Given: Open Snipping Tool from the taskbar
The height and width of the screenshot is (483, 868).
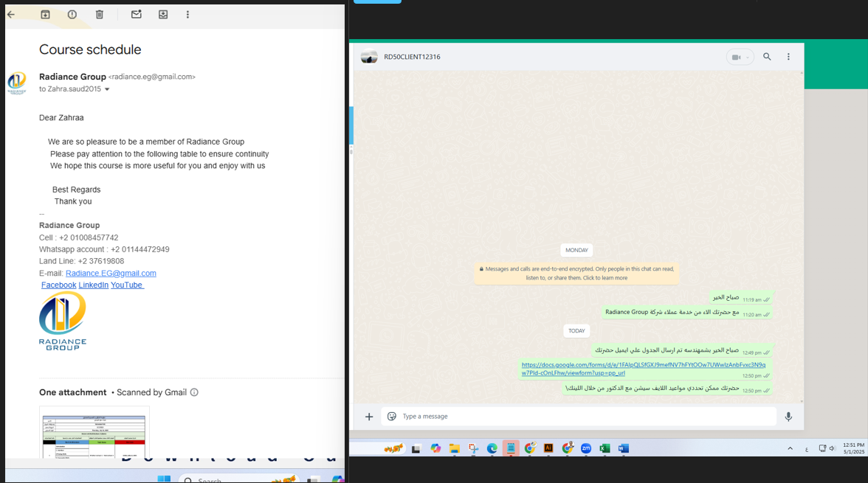Looking at the screenshot, I should [x=473, y=448].
